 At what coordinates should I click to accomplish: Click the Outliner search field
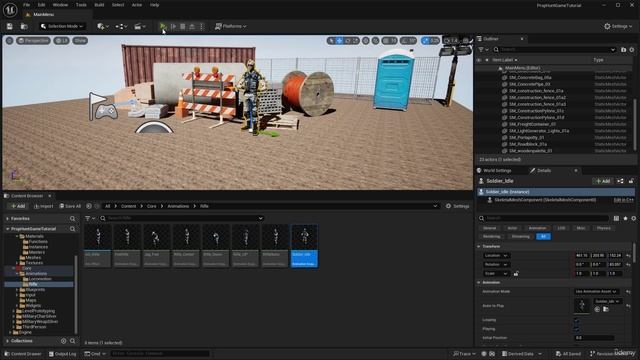tap(555, 49)
